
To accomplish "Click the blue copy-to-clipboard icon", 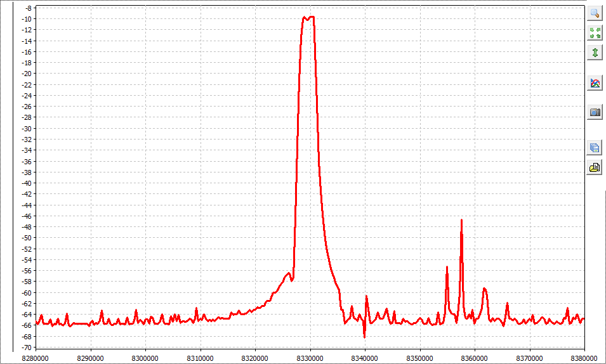I will coord(595,148).
